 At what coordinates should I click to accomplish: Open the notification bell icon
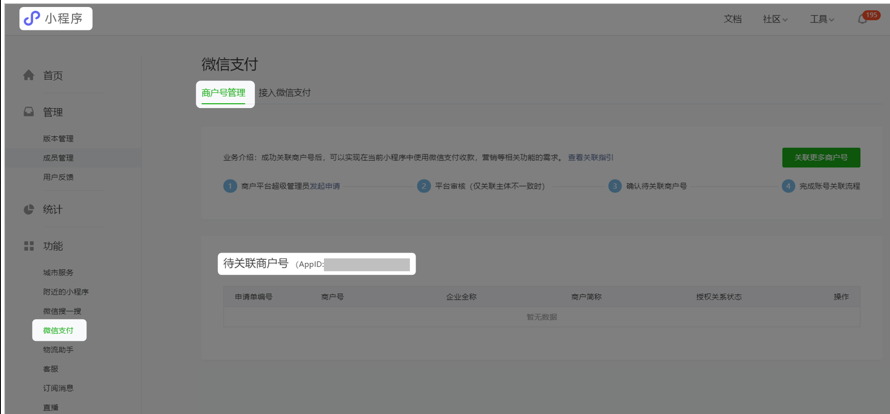[x=863, y=19]
